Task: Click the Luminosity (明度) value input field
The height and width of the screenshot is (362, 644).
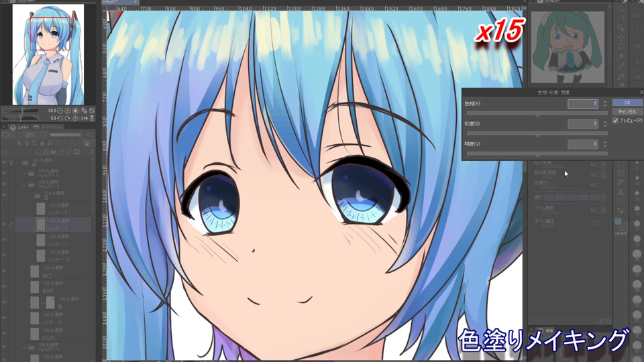Action: tap(583, 143)
